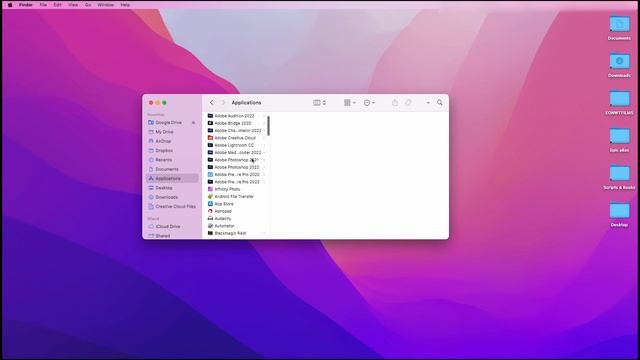
Task: Open the Downloads folder on the desktop
Action: tap(619, 65)
